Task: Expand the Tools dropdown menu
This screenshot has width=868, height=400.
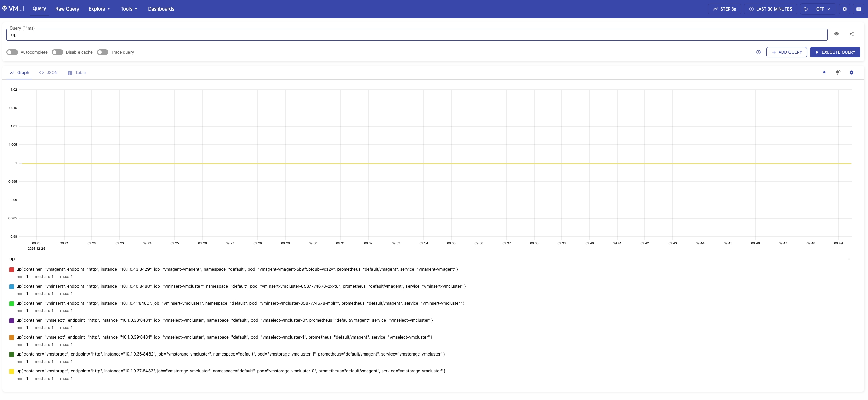Action: point(129,9)
